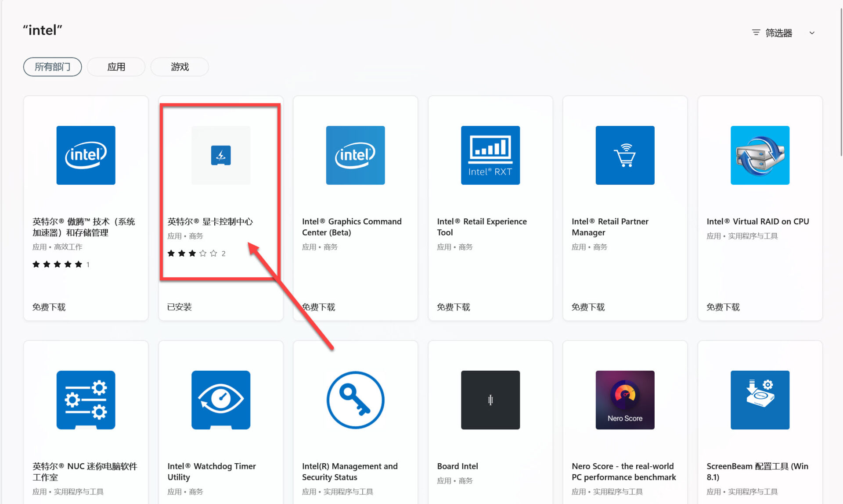Screen dimensions: 843x504
Task: Open the Board Intel dark icon
Action: (x=490, y=400)
